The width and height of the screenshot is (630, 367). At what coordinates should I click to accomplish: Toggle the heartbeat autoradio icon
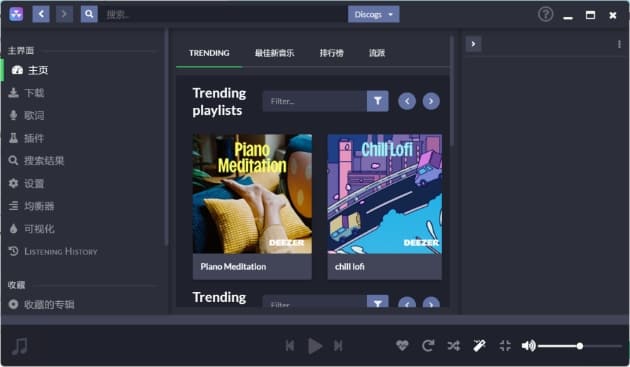[x=402, y=346]
